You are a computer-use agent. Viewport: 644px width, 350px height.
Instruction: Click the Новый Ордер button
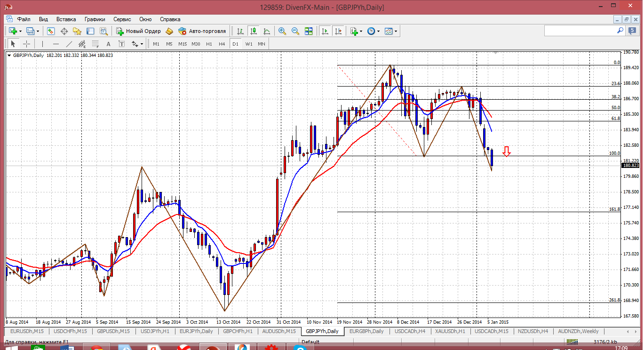coord(139,31)
